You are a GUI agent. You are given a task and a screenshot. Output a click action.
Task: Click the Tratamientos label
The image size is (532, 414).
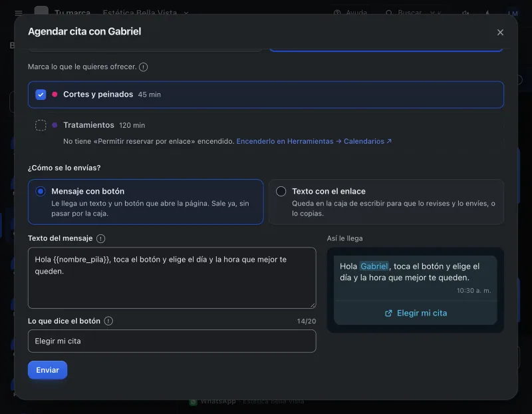pos(88,125)
